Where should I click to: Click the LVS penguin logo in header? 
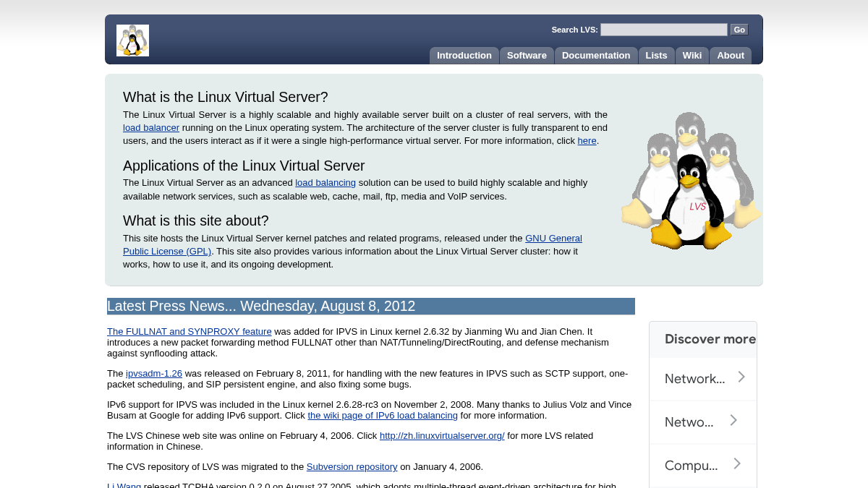click(x=132, y=40)
